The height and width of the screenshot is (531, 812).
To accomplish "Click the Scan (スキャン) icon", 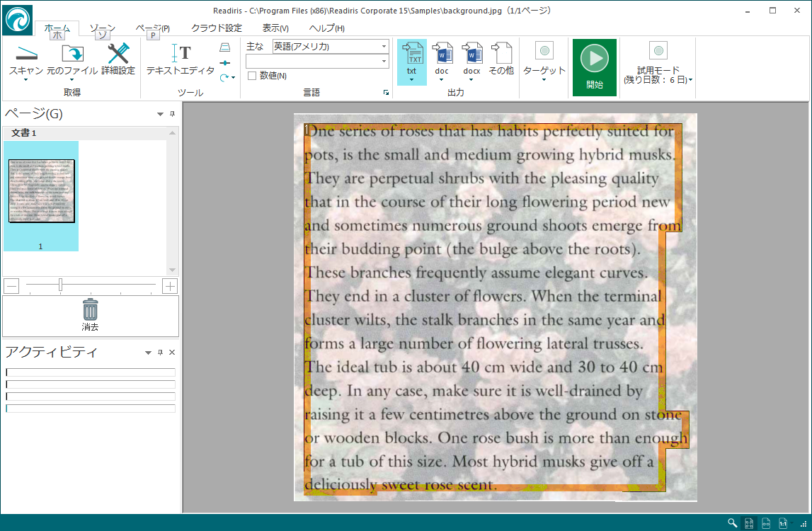I will tap(26, 55).
